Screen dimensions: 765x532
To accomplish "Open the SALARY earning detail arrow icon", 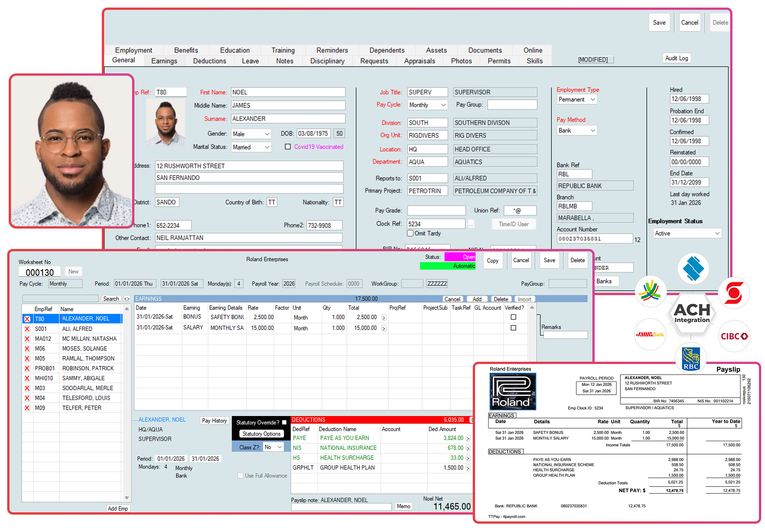I will pos(384,328).
